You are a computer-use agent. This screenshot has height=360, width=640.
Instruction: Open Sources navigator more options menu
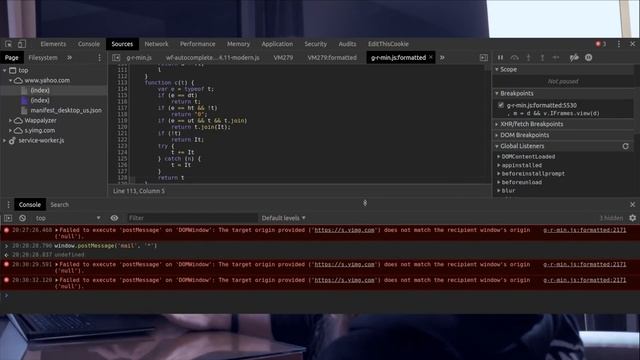99,58
